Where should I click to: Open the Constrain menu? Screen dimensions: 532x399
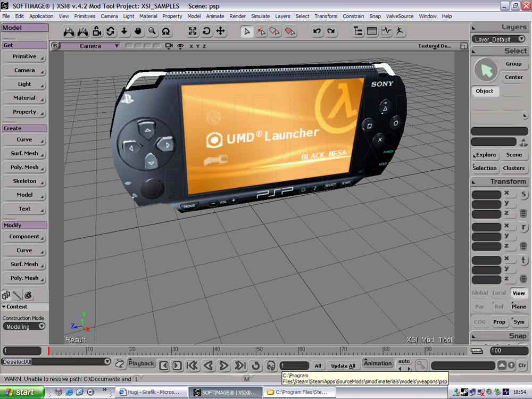pyautogui.click(x=353, y=16)
